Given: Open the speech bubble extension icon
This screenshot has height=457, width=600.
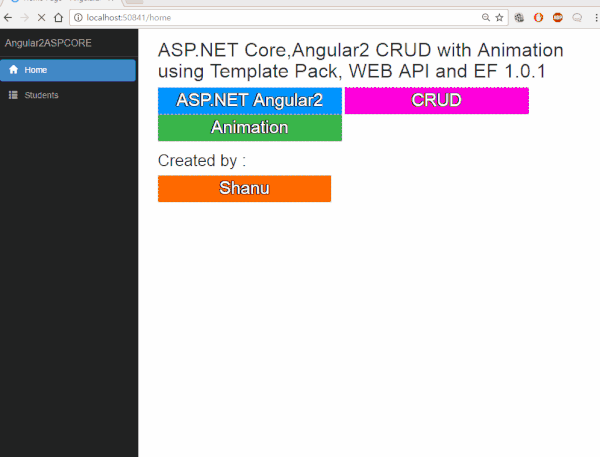Looking at the screenshot, I should pos(577,18).
